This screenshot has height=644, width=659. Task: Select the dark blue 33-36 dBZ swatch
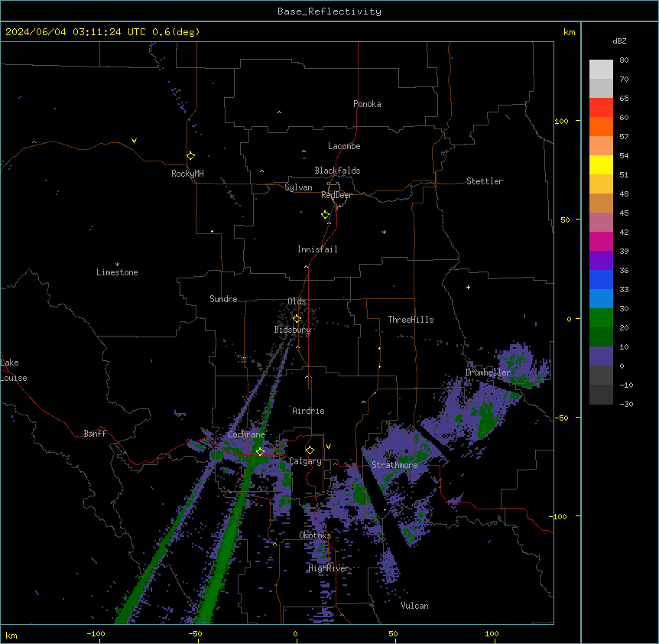tap(601, 279)
